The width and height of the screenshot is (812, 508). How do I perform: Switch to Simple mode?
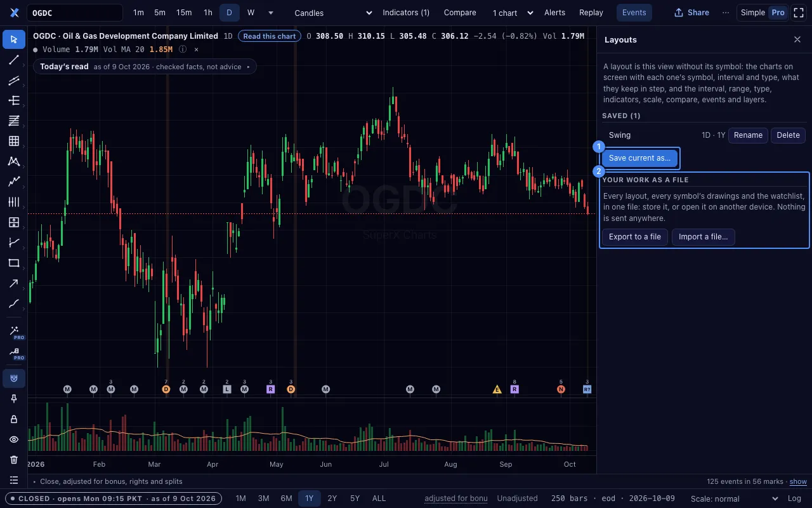pos(753,13)
